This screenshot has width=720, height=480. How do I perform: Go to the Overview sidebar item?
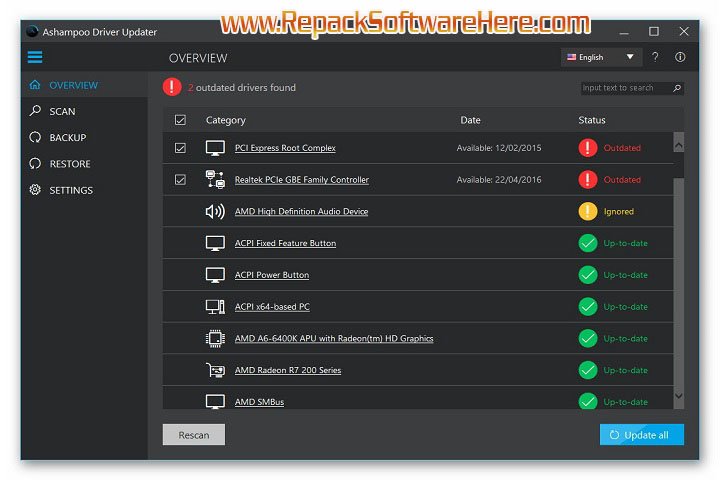[x=84, y=85]
